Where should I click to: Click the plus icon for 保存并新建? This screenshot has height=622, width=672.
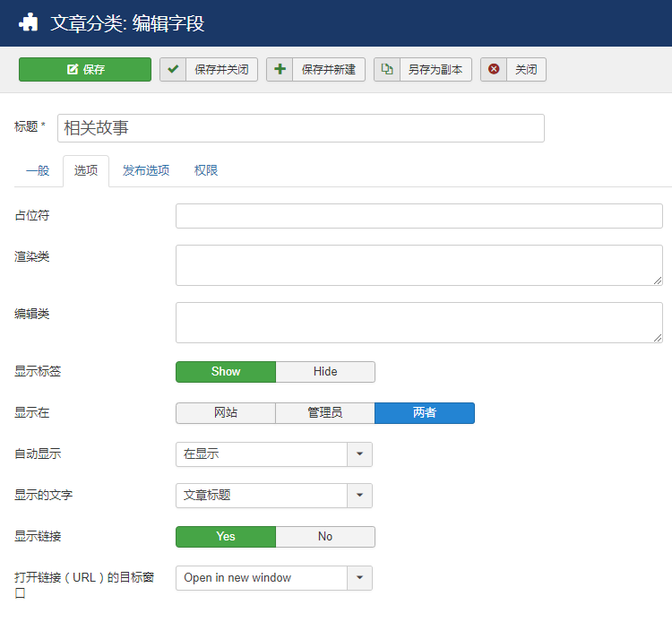(280, 70)
